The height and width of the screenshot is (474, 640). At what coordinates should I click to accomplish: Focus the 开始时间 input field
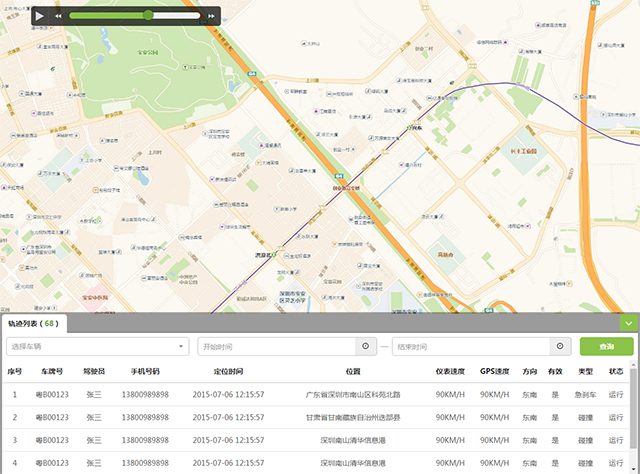click(x=277, y=347)
